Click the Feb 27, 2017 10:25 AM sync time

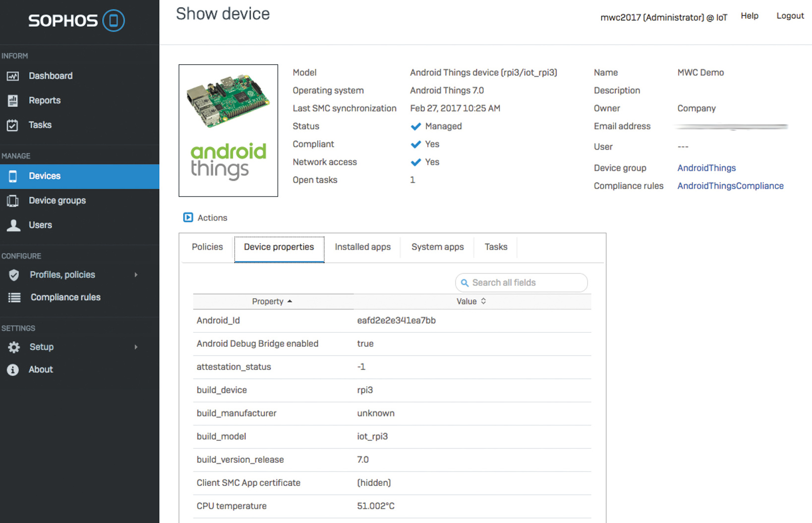(x=455, y=108)
